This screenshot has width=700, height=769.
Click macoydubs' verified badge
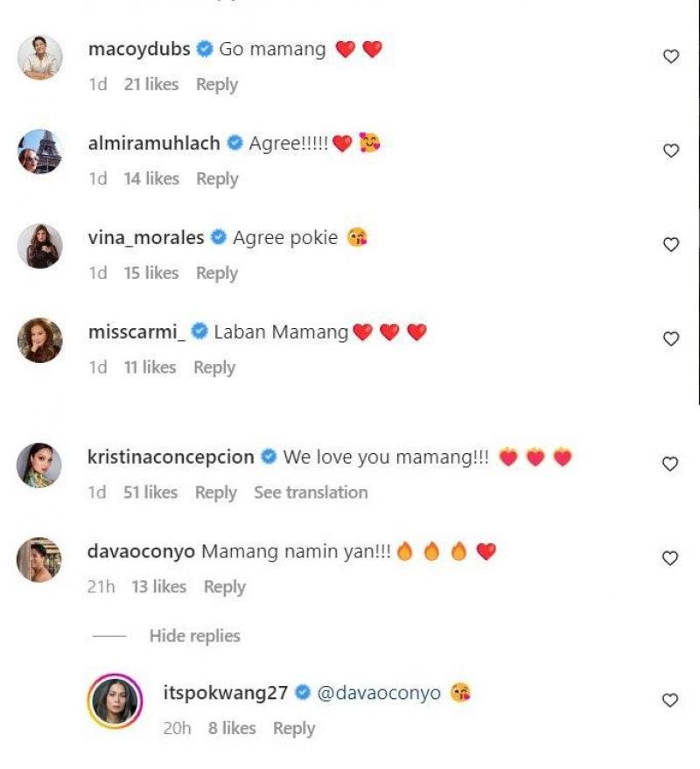tap(203, 50)
